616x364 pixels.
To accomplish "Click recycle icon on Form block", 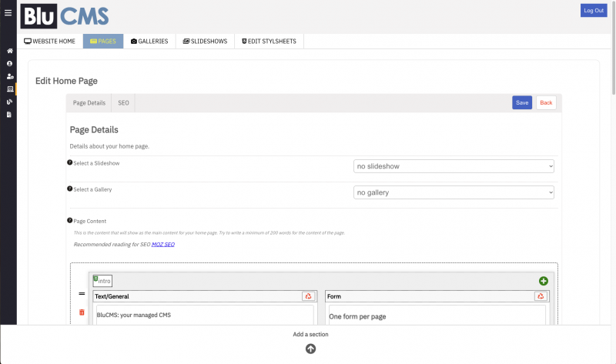I will (541, 296).
